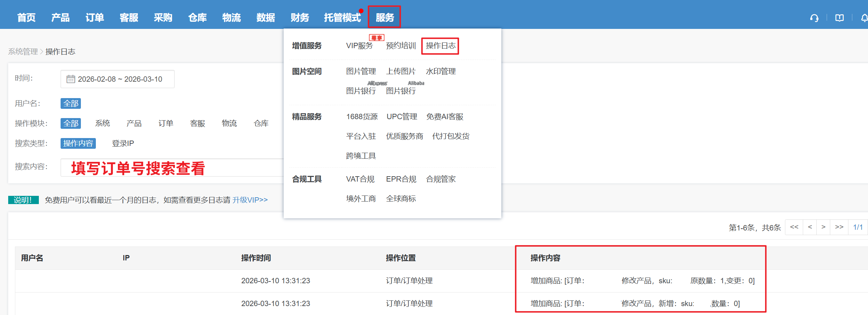
Task: Select 登录IP as search type
Action: pos(123,143)
